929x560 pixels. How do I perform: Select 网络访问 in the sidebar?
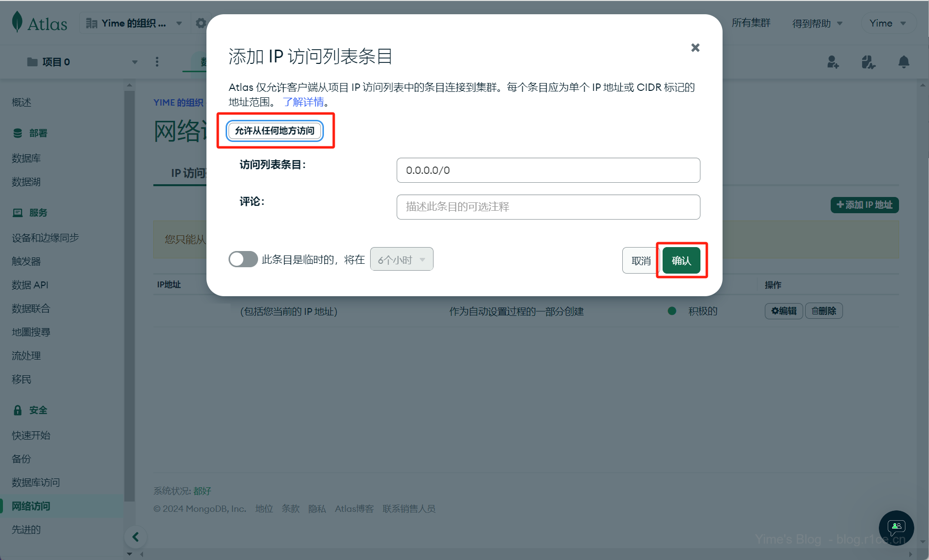31,506
